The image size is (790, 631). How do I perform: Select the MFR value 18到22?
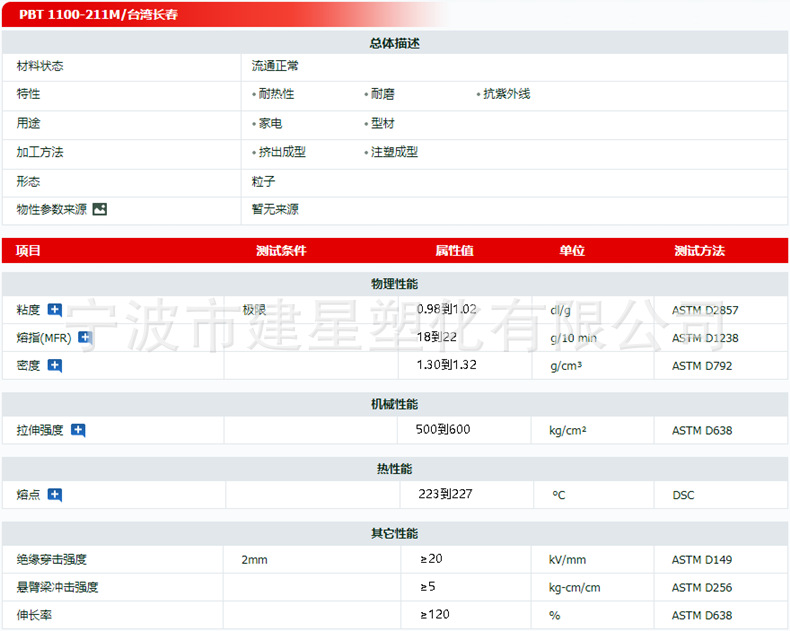click(x=436, y=337)
